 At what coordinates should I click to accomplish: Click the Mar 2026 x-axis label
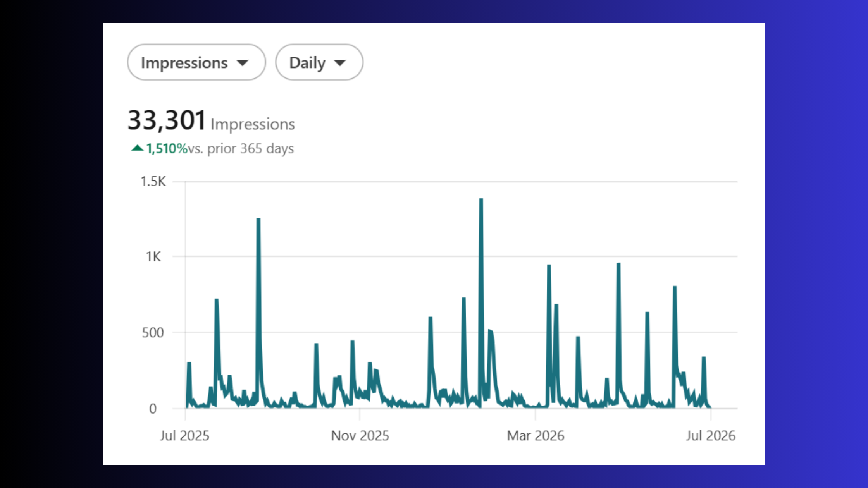pos(536,436)
